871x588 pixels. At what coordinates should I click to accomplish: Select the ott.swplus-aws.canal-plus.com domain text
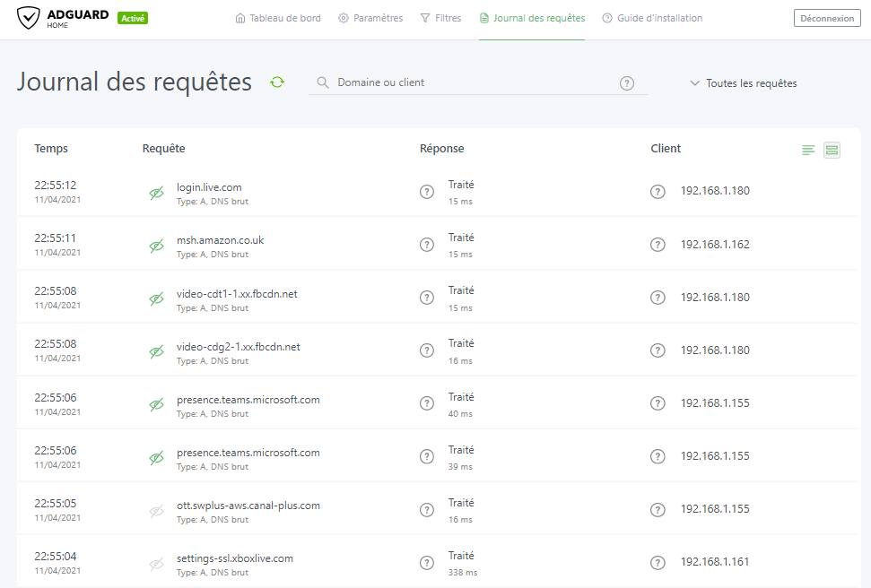tap(248, 506)
